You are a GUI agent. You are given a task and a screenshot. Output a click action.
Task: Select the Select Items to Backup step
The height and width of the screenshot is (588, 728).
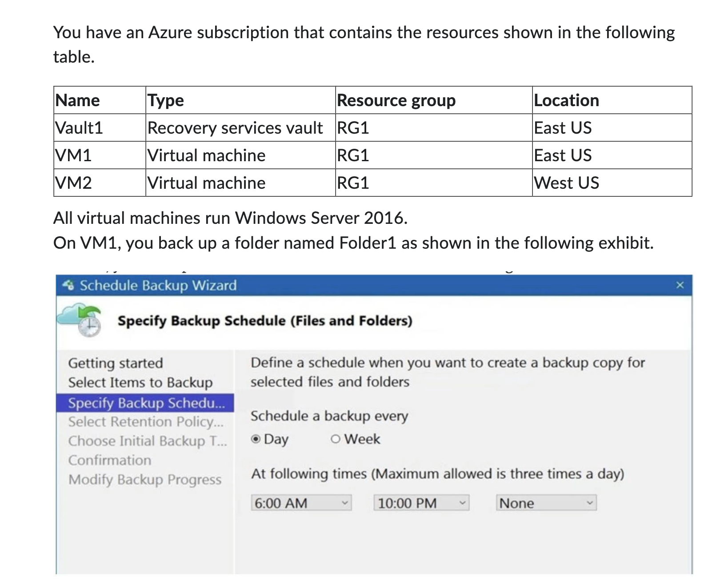click(x=141, y=382)
